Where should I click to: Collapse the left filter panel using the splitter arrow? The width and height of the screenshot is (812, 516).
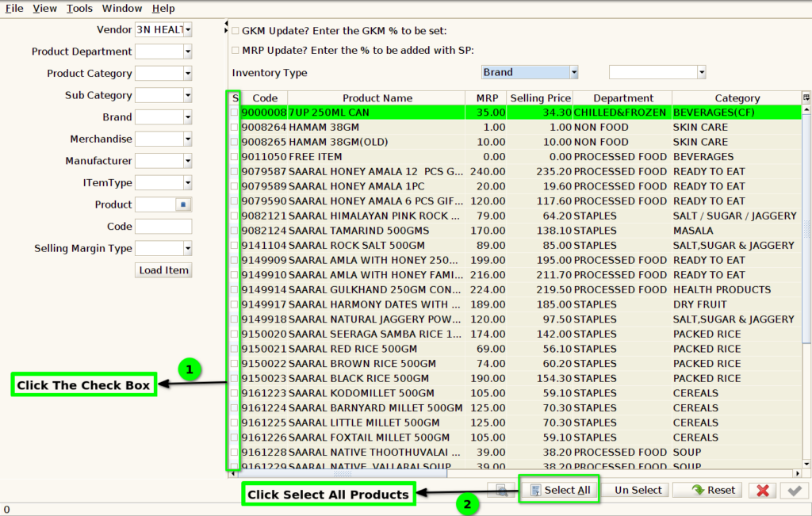pos(226,24)
